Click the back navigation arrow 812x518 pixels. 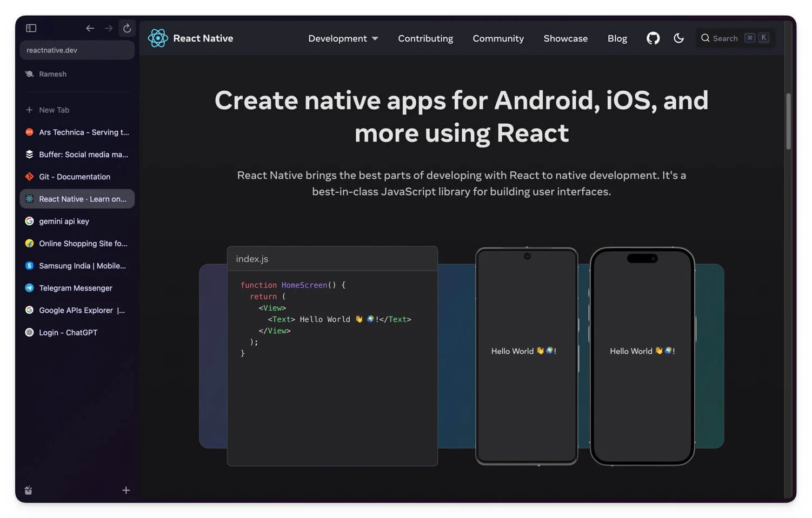(90, 28)
